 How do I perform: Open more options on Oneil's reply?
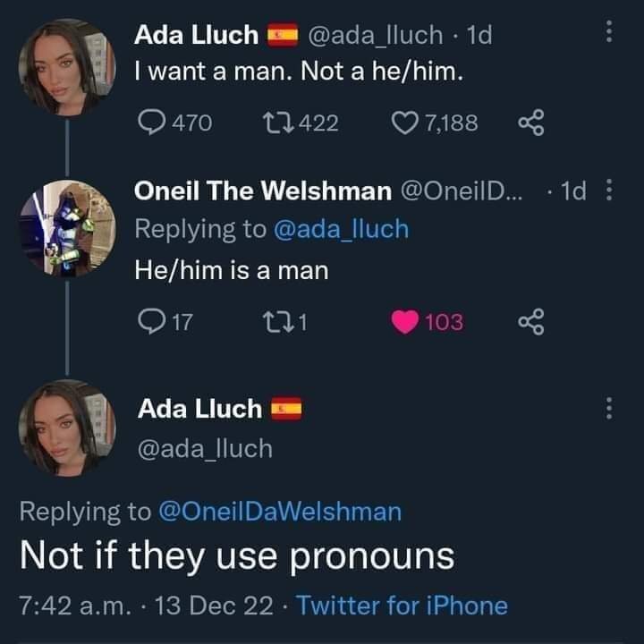tap(609, 191)
